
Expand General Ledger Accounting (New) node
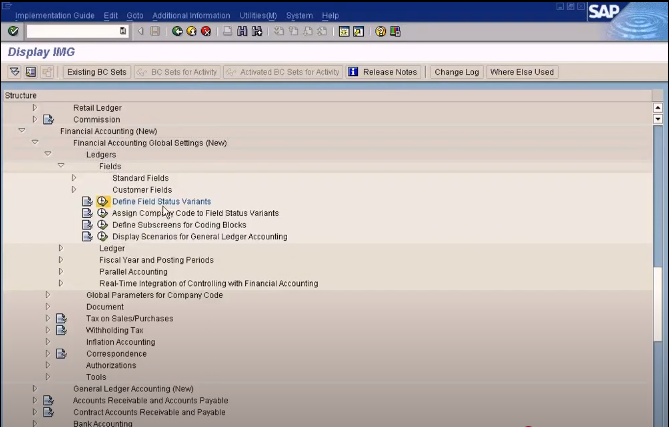point(35,388)
